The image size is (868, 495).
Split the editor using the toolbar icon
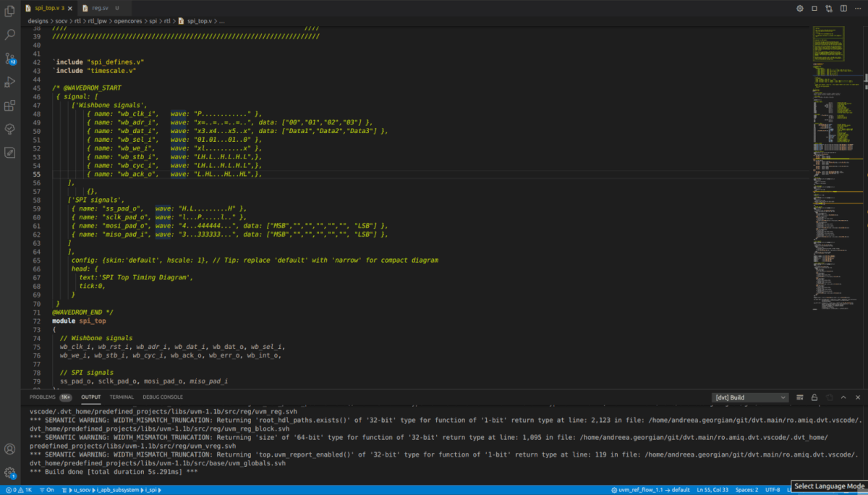tap(843, 8)
